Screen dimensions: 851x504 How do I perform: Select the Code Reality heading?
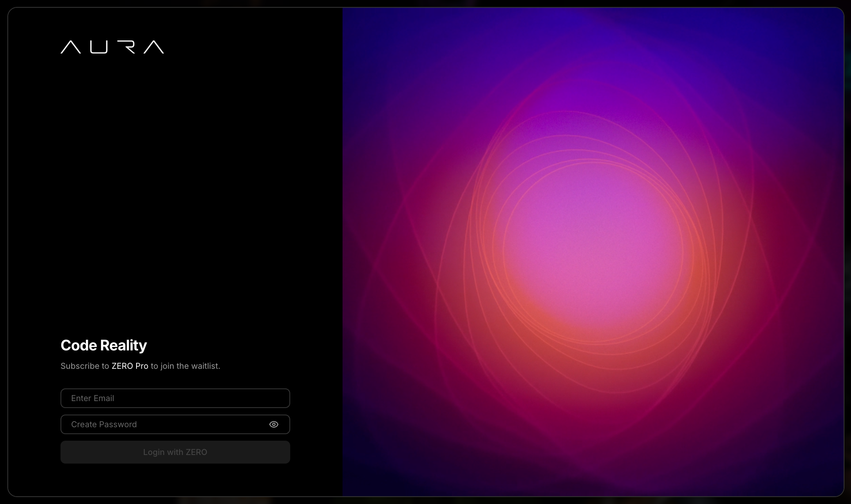[103, 346]
